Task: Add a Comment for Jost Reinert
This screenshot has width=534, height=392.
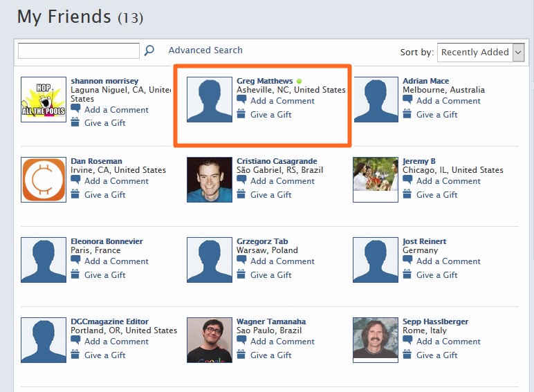Action: 448,261
